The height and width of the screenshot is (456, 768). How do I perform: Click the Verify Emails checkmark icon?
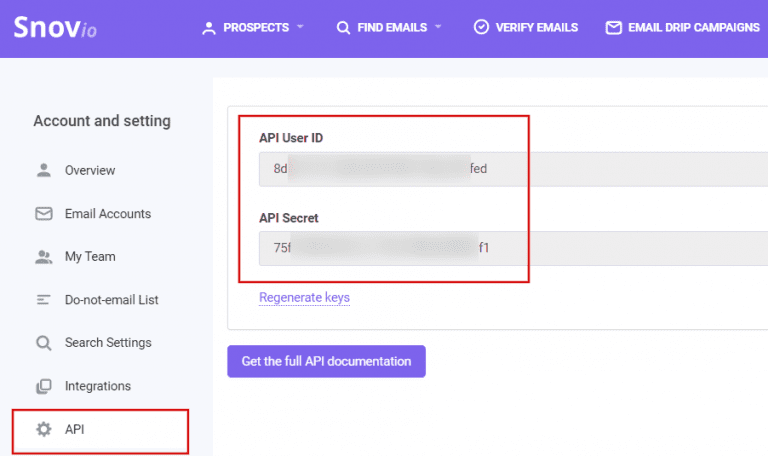pos(481,28)
